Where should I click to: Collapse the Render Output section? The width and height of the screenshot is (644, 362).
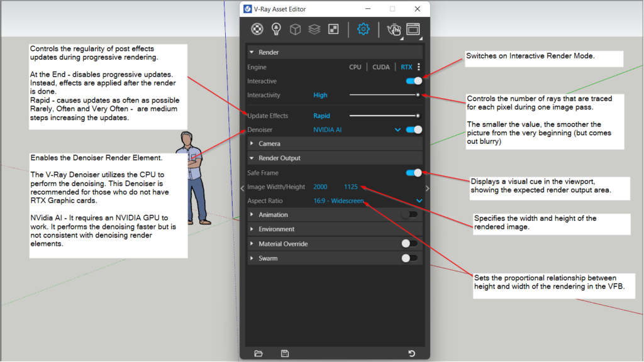(252, 158)
